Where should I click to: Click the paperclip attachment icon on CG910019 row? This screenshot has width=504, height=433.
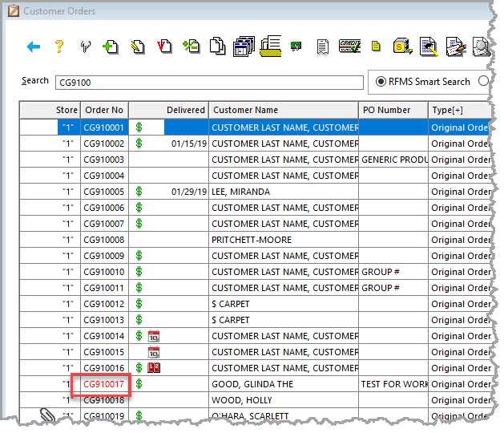click(47, 415)
